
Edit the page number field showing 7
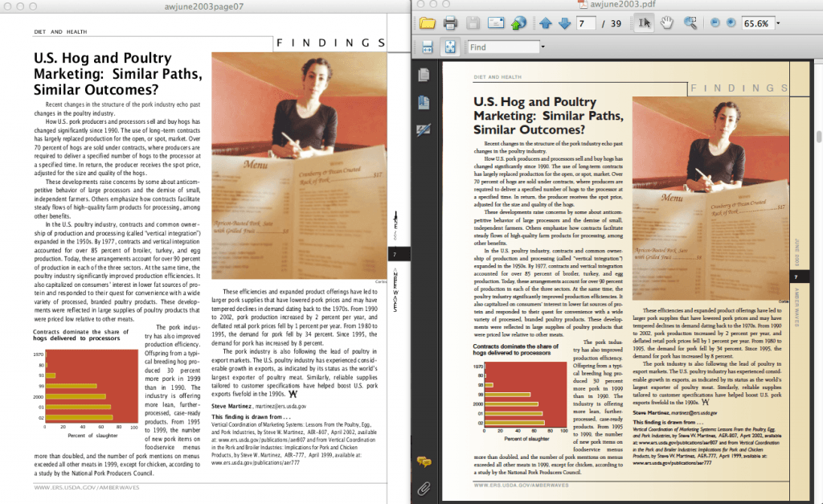tap(587, 23)
